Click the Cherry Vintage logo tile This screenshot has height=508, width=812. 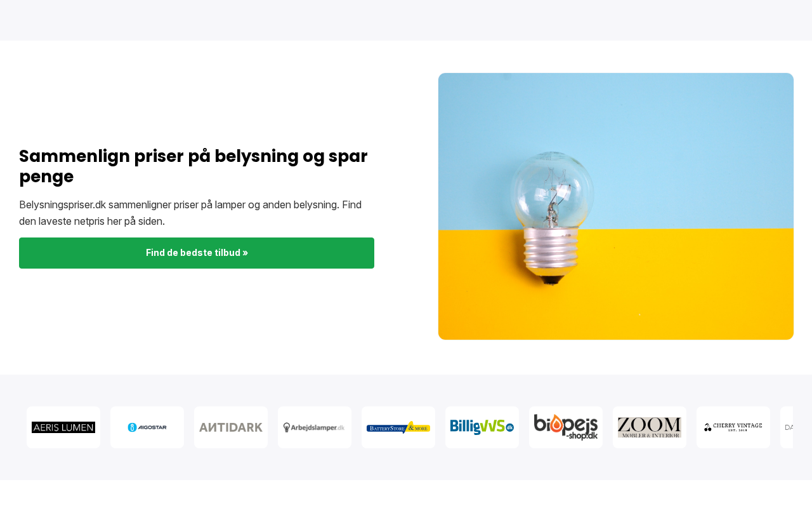733,427
